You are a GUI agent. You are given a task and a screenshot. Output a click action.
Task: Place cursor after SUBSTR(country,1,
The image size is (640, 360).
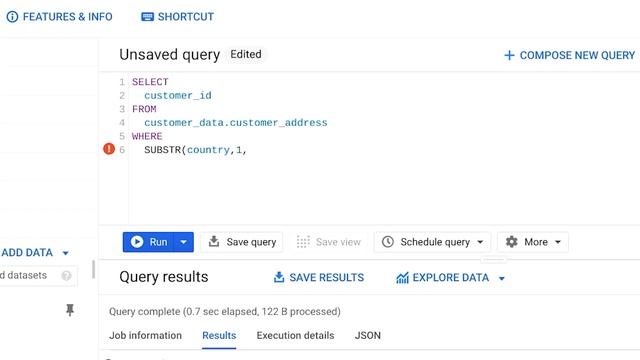(248, 150)
